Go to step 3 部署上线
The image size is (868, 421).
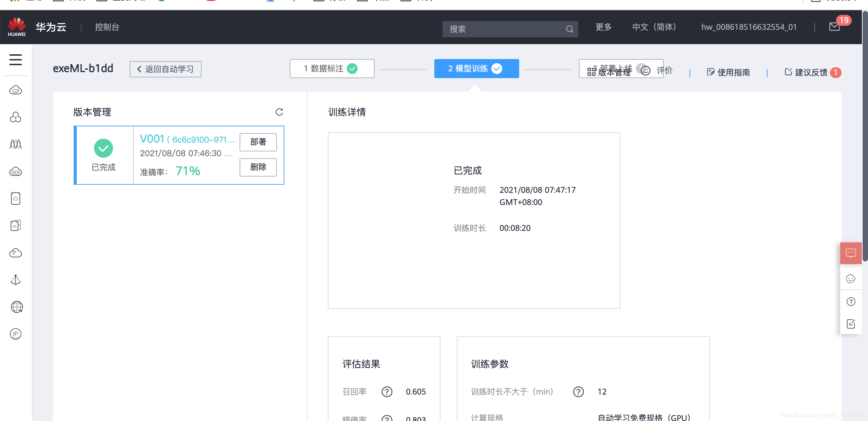click(621, 69)
